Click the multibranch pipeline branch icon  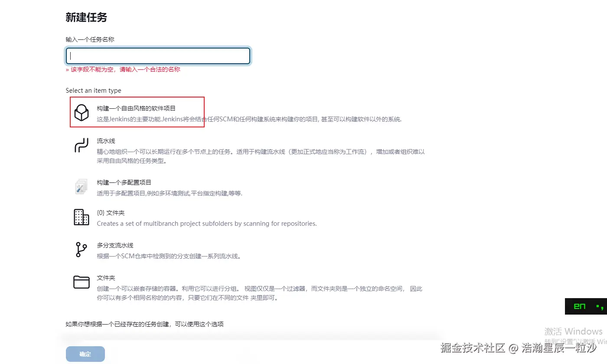[81, 250]
